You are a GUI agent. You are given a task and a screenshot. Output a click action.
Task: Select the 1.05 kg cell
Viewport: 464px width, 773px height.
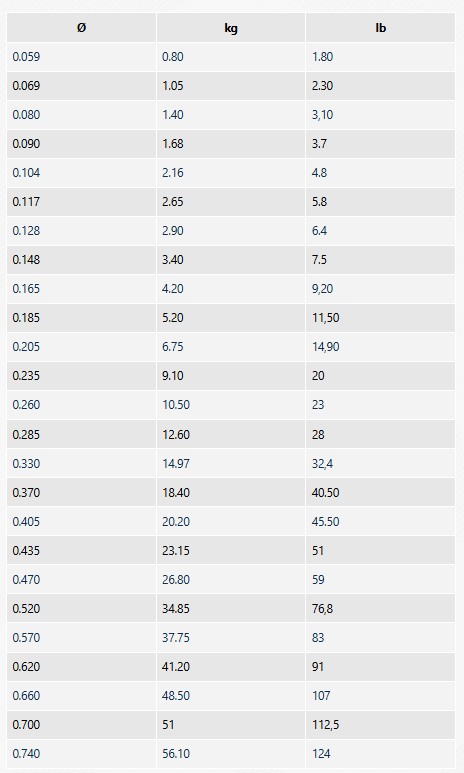(231, 86)
